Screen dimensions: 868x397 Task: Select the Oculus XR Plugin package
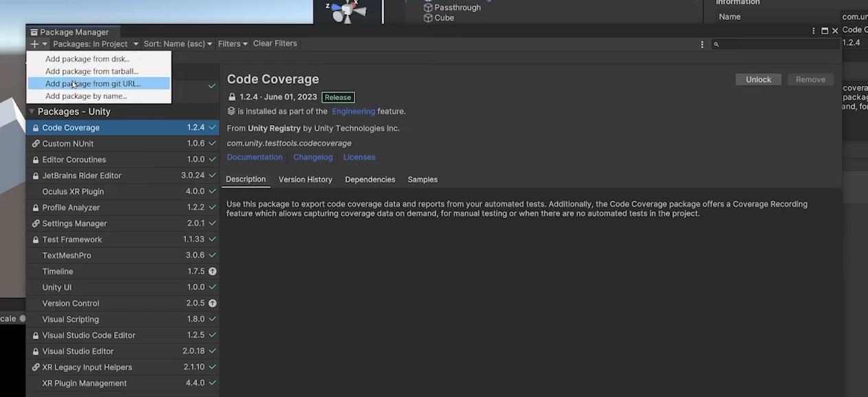coord(122,192)
